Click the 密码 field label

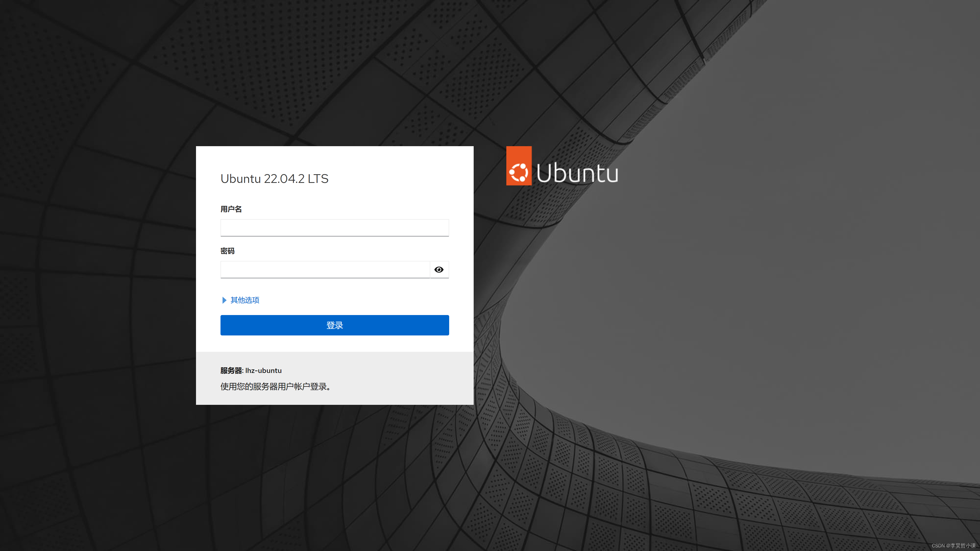(x=227, y=251)
